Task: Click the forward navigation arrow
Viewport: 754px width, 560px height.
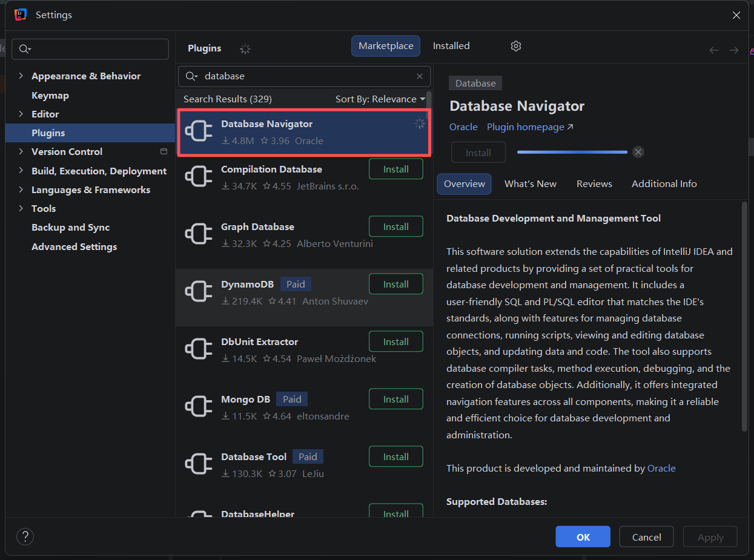Action: [x=734, y=50]
